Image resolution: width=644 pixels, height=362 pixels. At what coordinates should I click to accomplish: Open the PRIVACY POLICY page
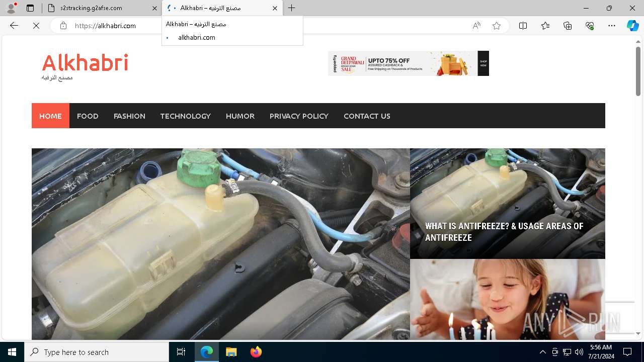(299, 116)
